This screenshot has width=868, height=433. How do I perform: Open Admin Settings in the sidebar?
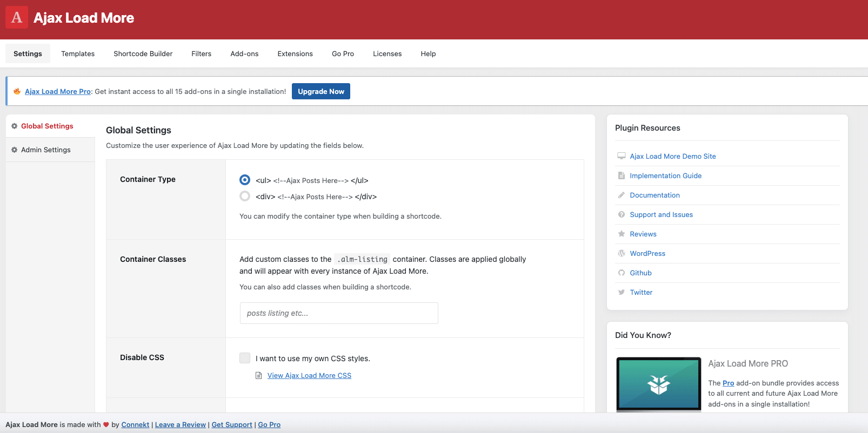(x=46, y=150)
